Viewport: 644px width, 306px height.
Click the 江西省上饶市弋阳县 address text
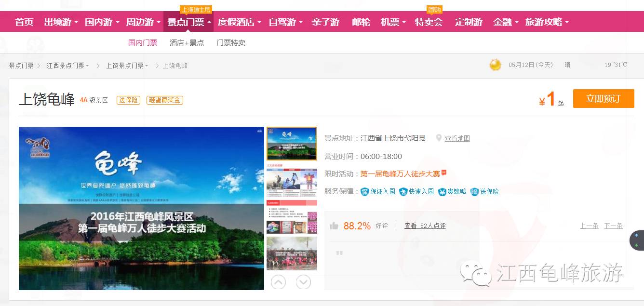(x=393, y=138)
